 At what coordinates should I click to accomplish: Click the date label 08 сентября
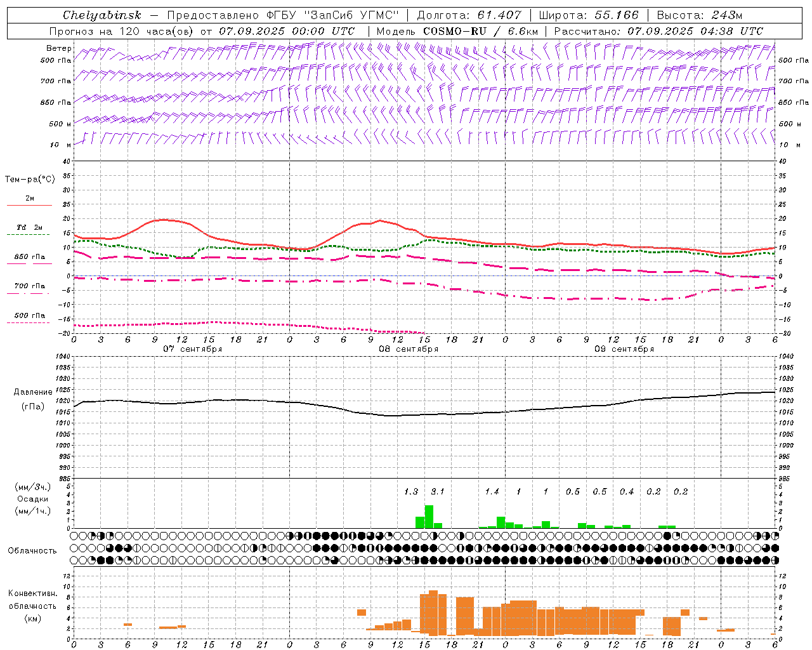coord(409,349)
